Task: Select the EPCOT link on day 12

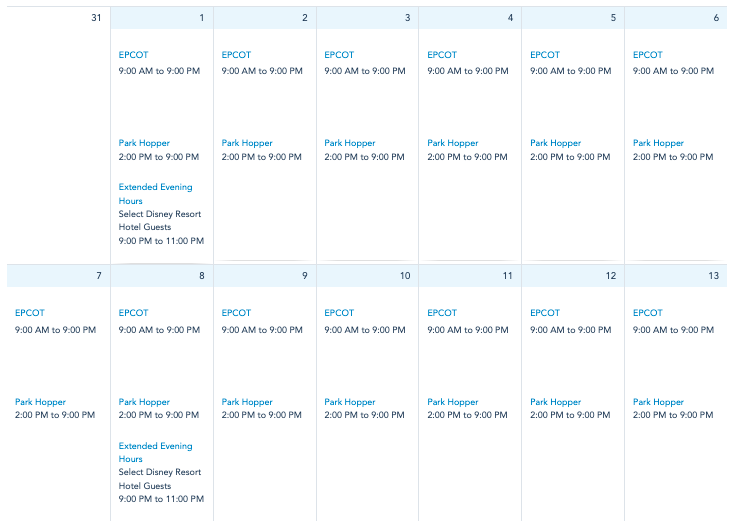Action: pos(545,313)
